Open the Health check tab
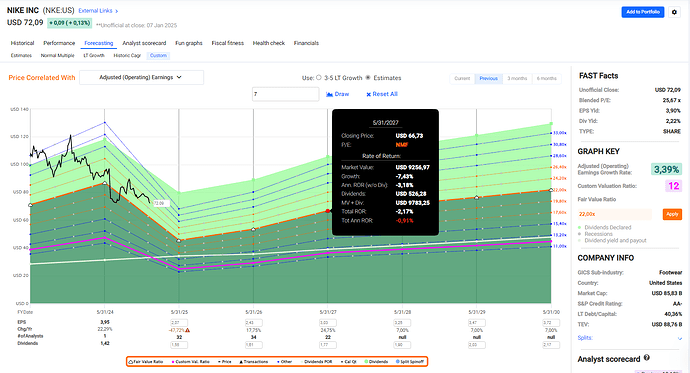This screenshot has height=373, width=690. tap(269, 43)
